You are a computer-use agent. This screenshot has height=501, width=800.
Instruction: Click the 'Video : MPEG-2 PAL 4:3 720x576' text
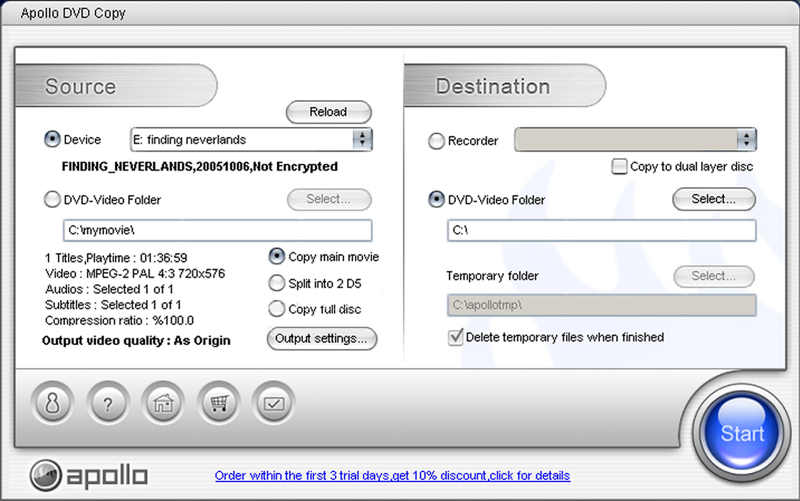(135, 273)
